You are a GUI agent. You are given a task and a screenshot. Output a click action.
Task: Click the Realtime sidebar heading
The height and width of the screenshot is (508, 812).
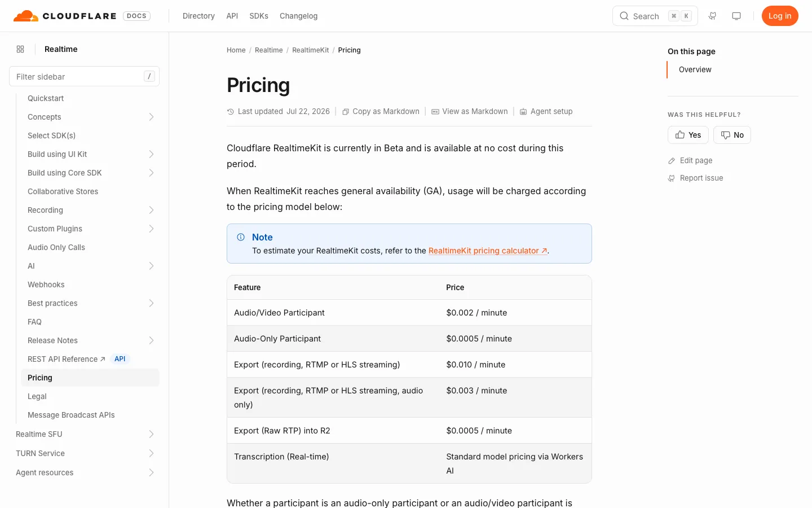click(x=61, y=49)
